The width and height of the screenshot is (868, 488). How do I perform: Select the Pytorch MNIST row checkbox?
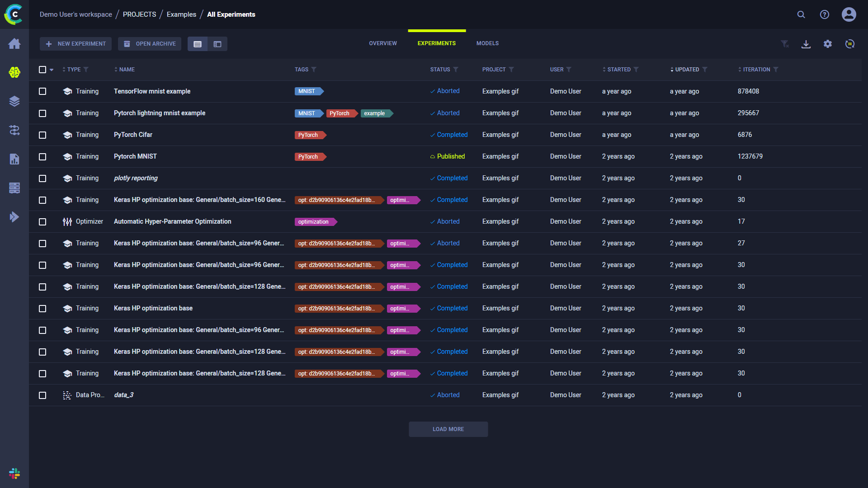pos(42,157)
